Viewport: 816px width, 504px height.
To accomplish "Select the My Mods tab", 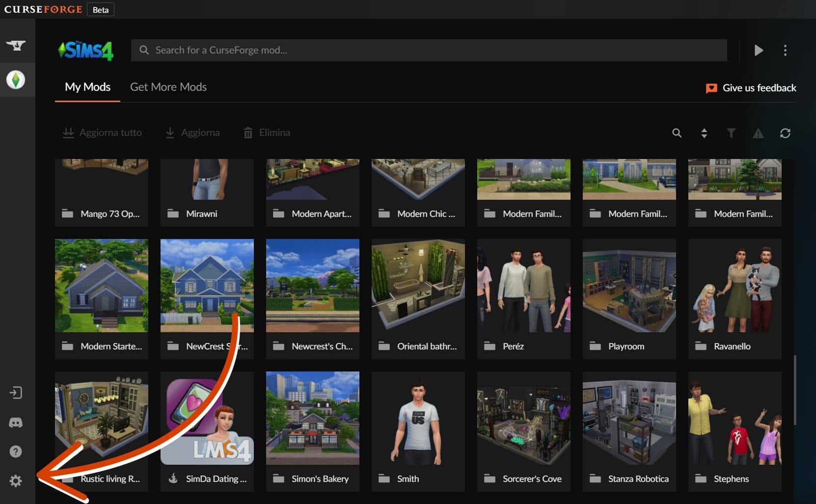I will pos(87,87).
